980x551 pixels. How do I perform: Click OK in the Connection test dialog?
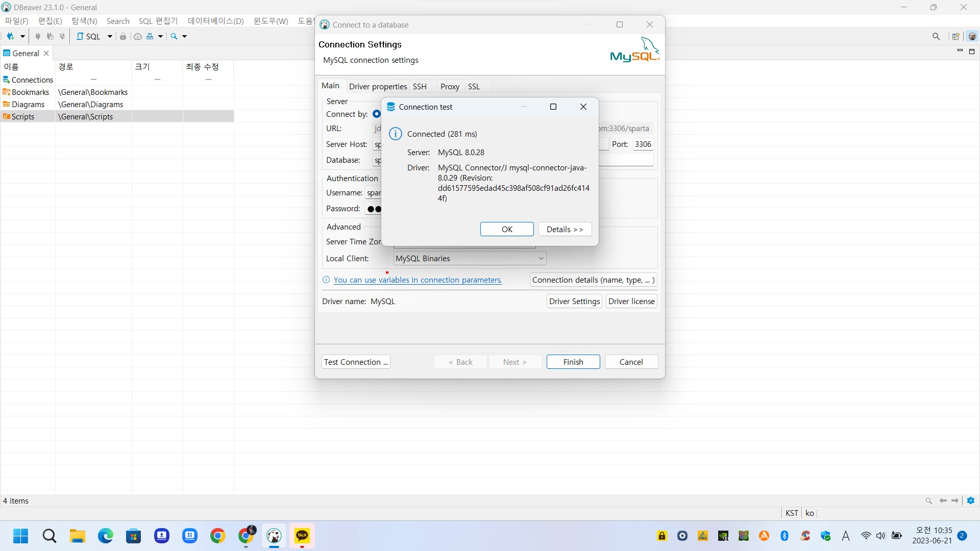[507, 229]
